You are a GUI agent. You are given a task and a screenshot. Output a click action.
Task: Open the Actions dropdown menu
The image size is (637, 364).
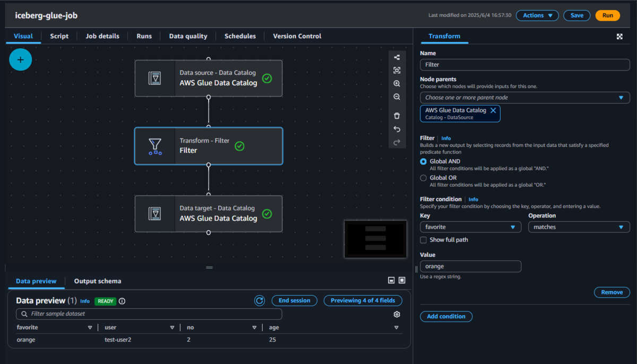point(537,15)
